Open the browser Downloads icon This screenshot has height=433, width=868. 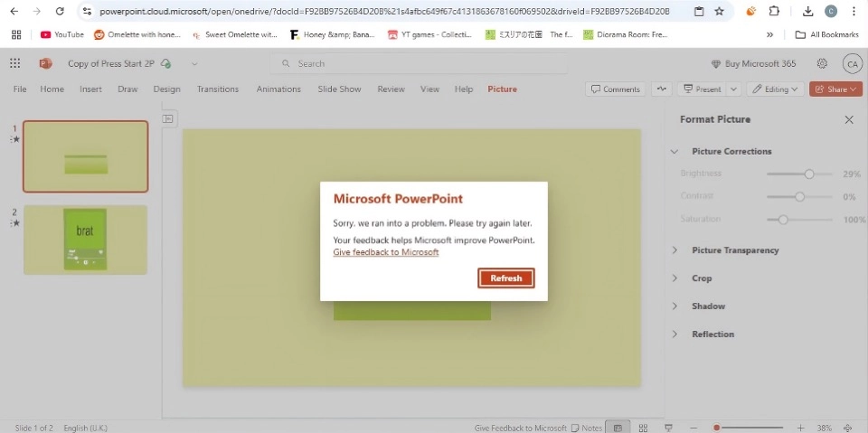[x=807, y=11]
